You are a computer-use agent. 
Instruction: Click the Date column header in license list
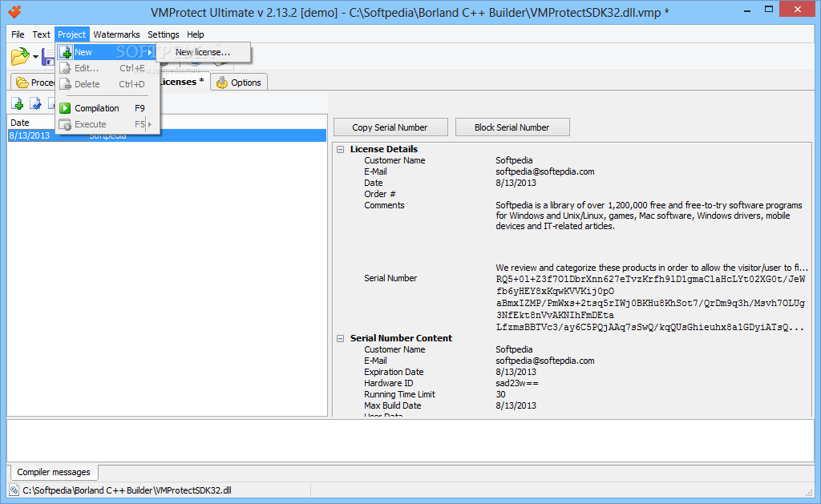coord(31,123)
